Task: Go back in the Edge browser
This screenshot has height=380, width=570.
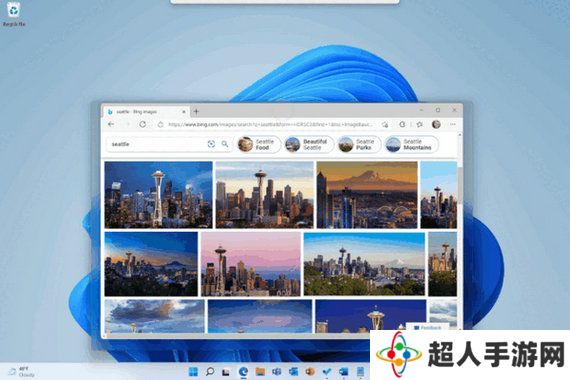Action: pyautogui.click(x=111, y=124)
